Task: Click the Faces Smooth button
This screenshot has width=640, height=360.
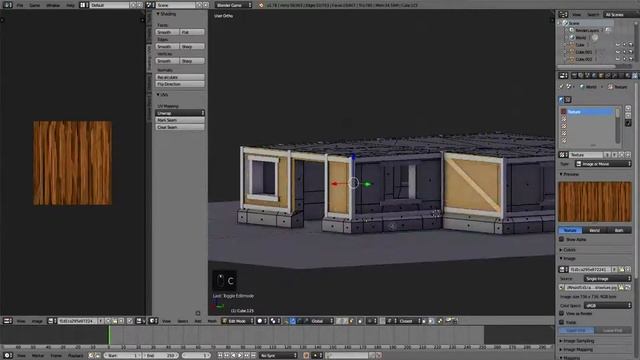Action: click(167, 32)
